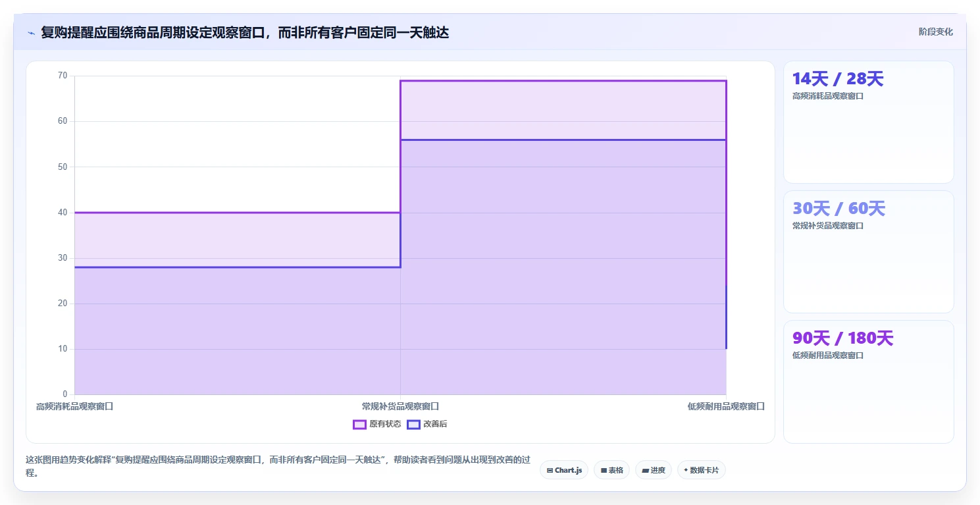Click the chart title about 复购提醒

coord(245,32)
